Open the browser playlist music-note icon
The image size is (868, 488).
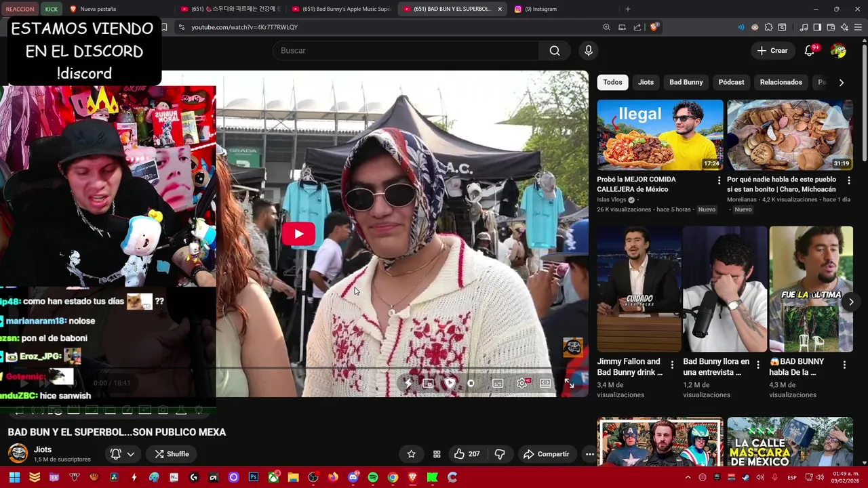pos(804,27)
